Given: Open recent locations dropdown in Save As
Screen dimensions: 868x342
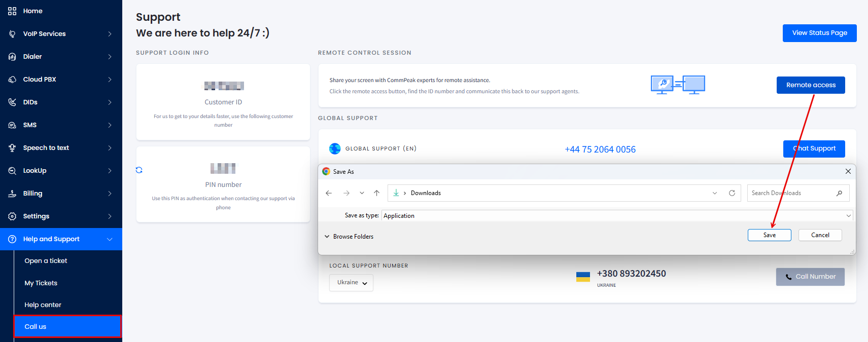Looking at the screenshot, I should pos(362,193).
